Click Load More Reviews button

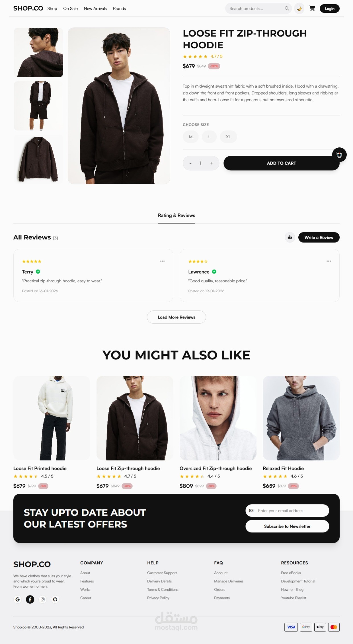(176, 317)
